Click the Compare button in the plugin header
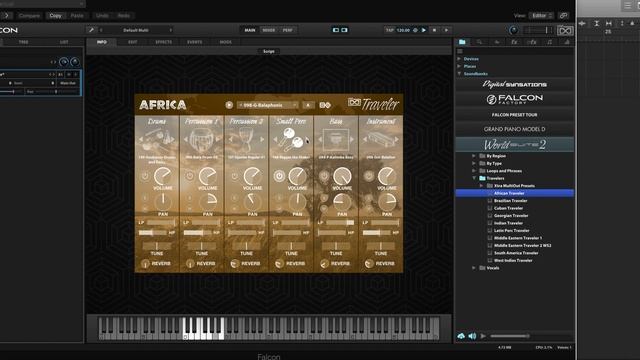Screen dimensions: 640x360 [x=29, y=16]
